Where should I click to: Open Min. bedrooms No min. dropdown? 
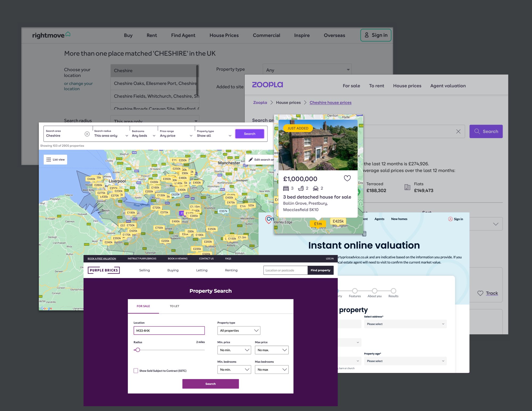(234, 369)
